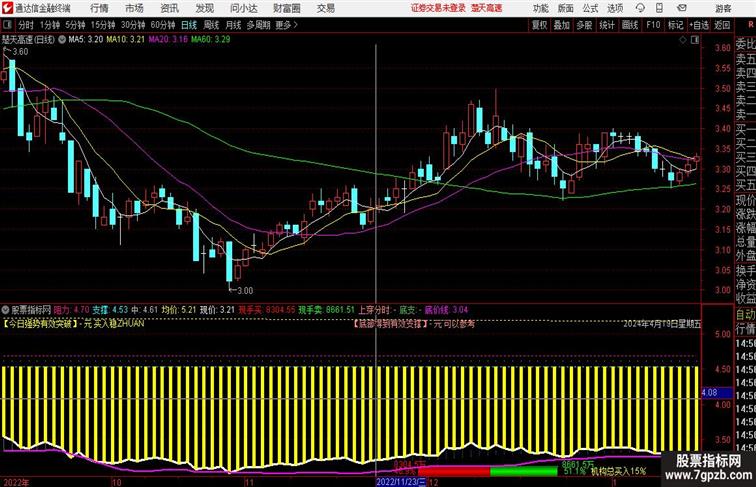Click the diamond icon above the price axis
The height and width of the screenshot is (487, 756).
(x=683, y=41)
